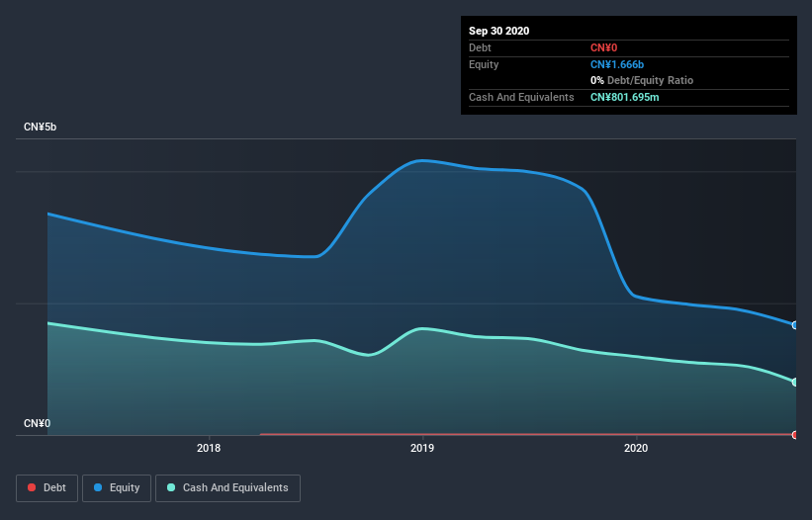
Task: Toggle Cash And Equivalents legend button
Action: click(x=227, y=488)
